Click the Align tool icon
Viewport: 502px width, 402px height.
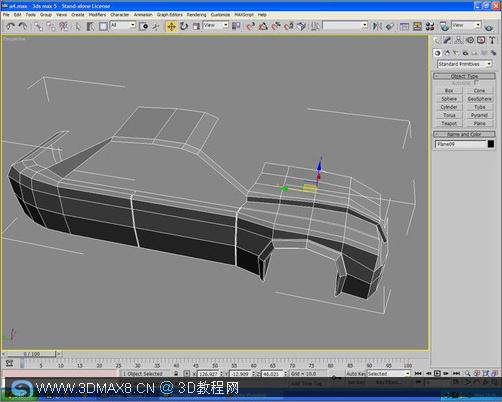(390, 26)
